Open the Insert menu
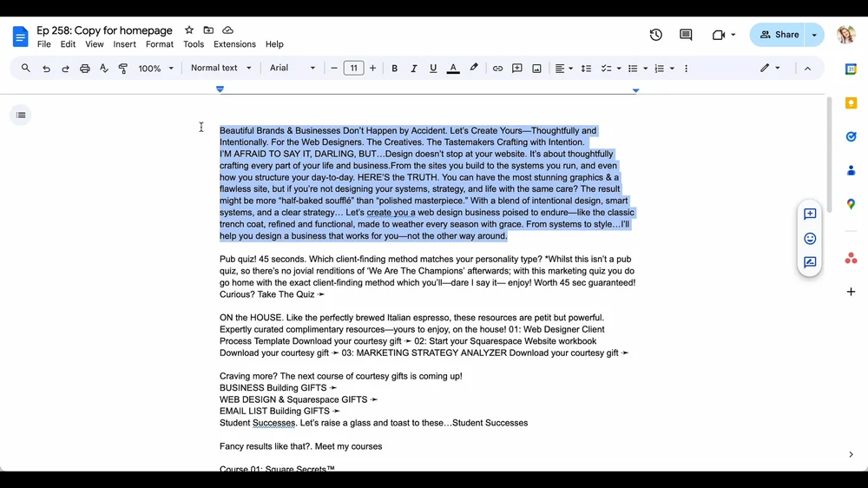This screenshot has height=488, width=868. click(x=124, y=44)
